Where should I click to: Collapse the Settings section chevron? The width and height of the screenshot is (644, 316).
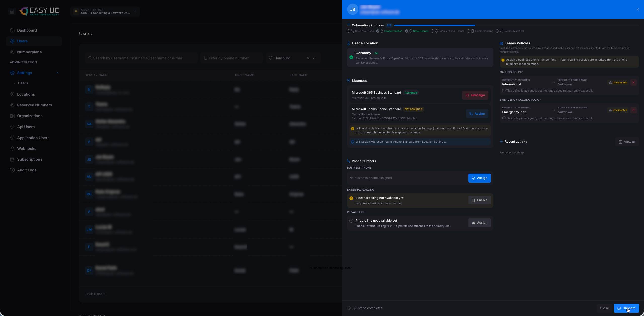tap(57, 73)
